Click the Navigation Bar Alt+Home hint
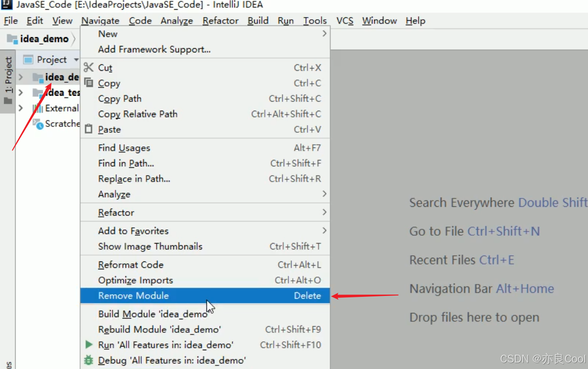 point(481,289)
